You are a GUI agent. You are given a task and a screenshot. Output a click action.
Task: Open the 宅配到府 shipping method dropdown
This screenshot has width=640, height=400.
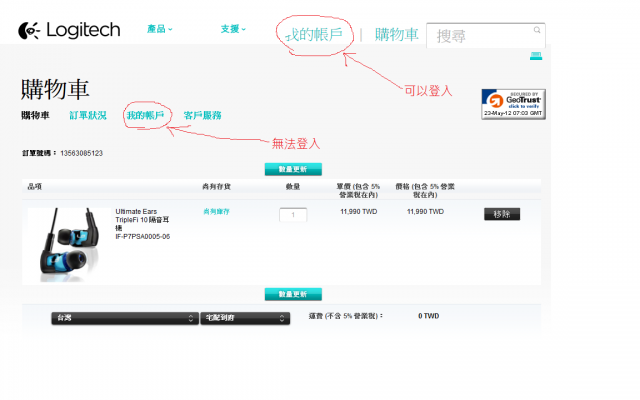pyautogui.click(x=245, y=318)
